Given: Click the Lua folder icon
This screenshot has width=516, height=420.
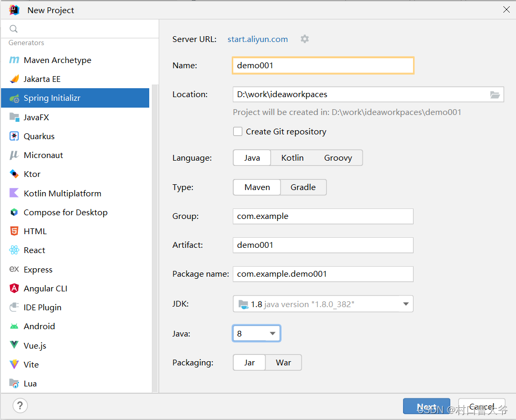Looking at the screenshot, I should (14, 383).
